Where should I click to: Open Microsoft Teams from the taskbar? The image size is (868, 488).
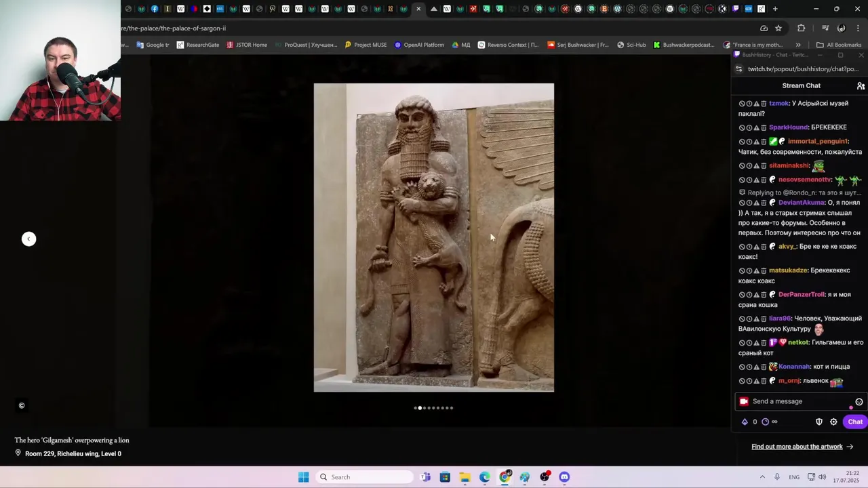coord(425,477)
